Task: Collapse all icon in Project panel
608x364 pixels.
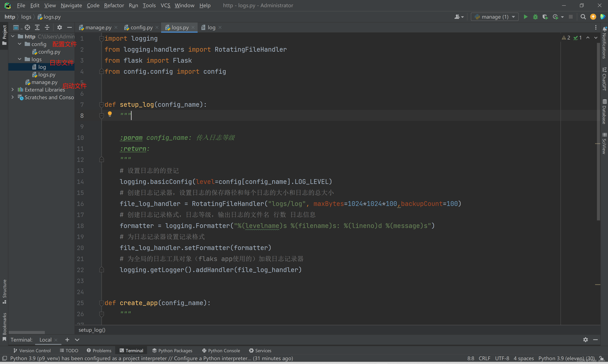Action: [47, 28]
